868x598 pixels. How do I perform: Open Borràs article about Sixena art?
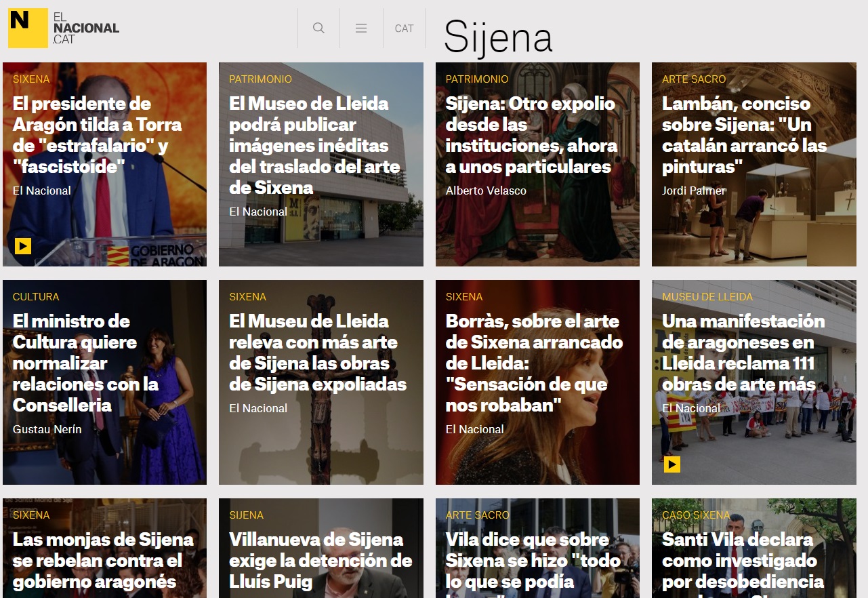(x=534, y=363)
